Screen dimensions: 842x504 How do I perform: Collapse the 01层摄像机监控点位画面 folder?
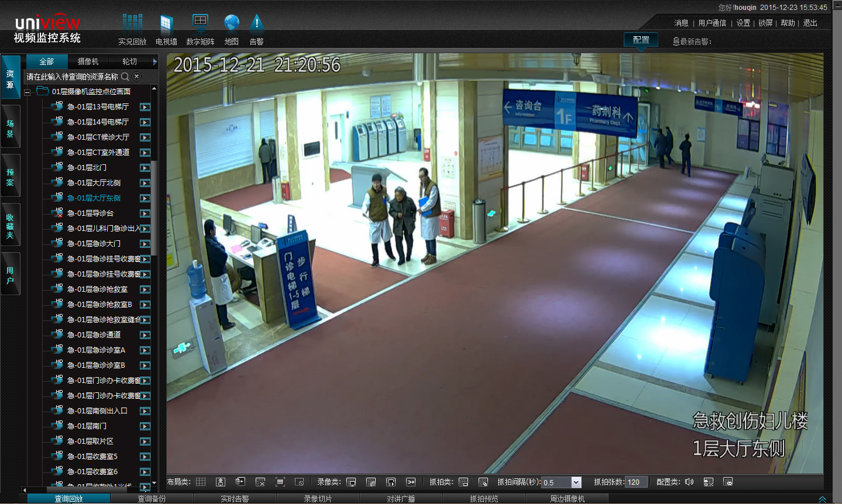coord(27,92)
